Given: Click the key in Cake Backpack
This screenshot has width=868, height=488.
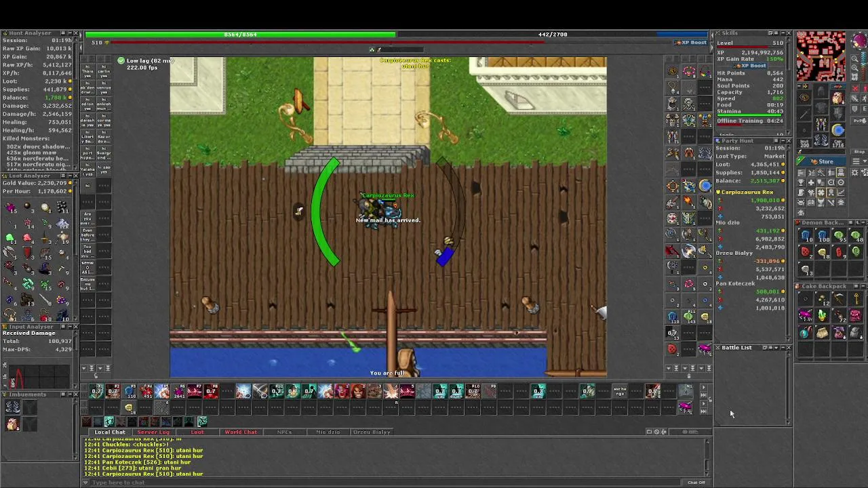Looking at the screenshot, I should click(856, 298).
